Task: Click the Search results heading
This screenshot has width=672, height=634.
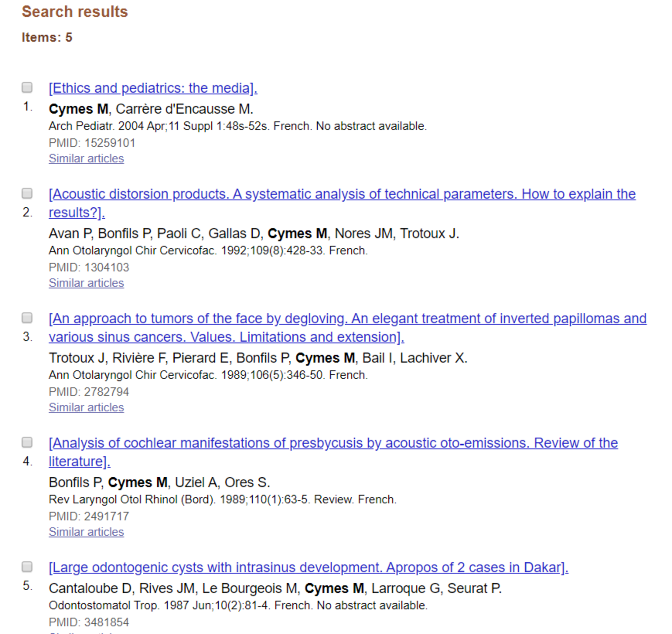Action: [x=75, y=12]
